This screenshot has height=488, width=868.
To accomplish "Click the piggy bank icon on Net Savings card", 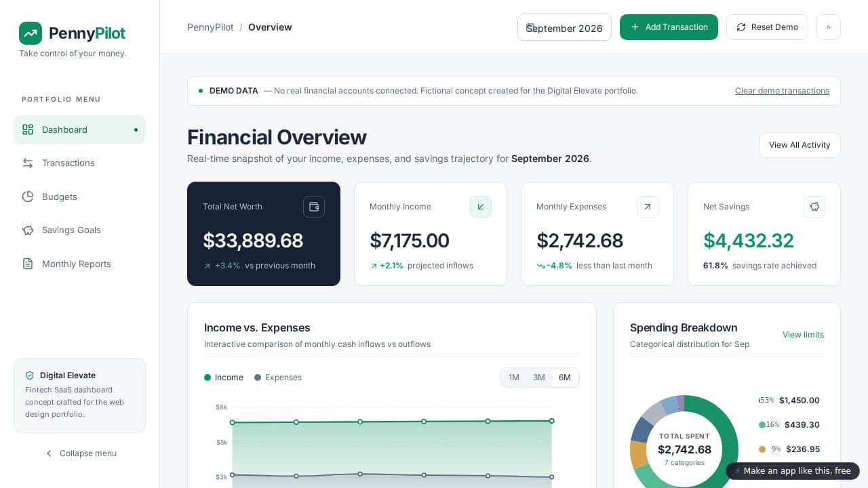I will 814,207.
